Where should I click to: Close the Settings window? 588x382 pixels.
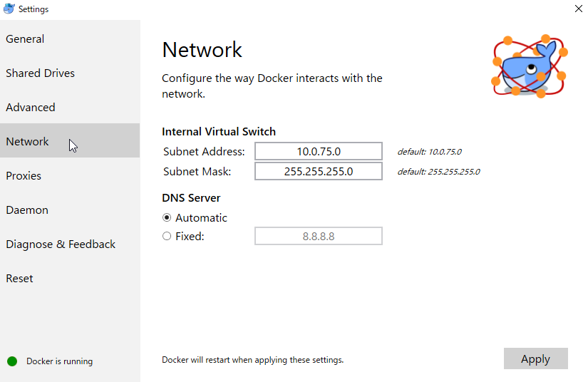(x=577, y=9)
